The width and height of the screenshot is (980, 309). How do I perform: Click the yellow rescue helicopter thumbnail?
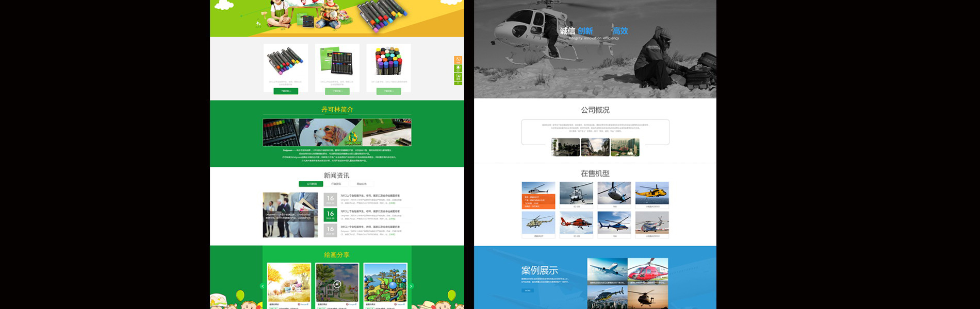[652, 193]
